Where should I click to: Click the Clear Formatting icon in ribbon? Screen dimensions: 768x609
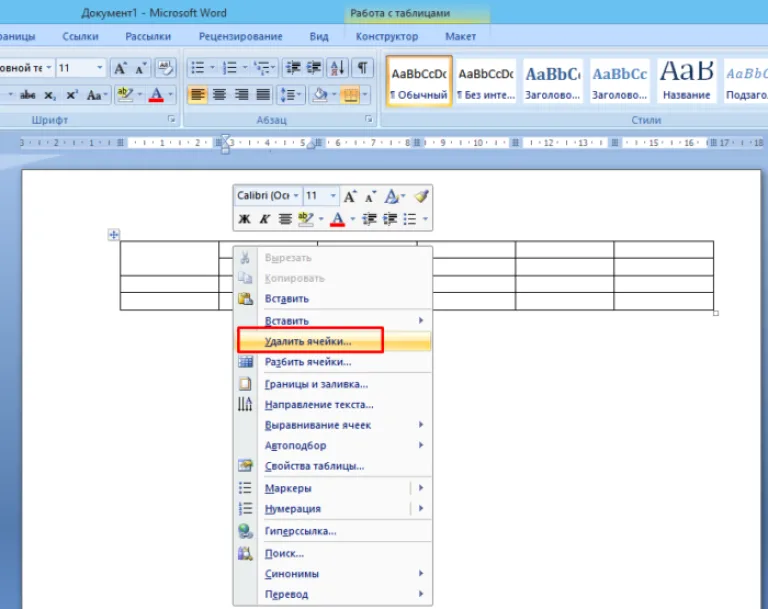[x=165, y=68]
